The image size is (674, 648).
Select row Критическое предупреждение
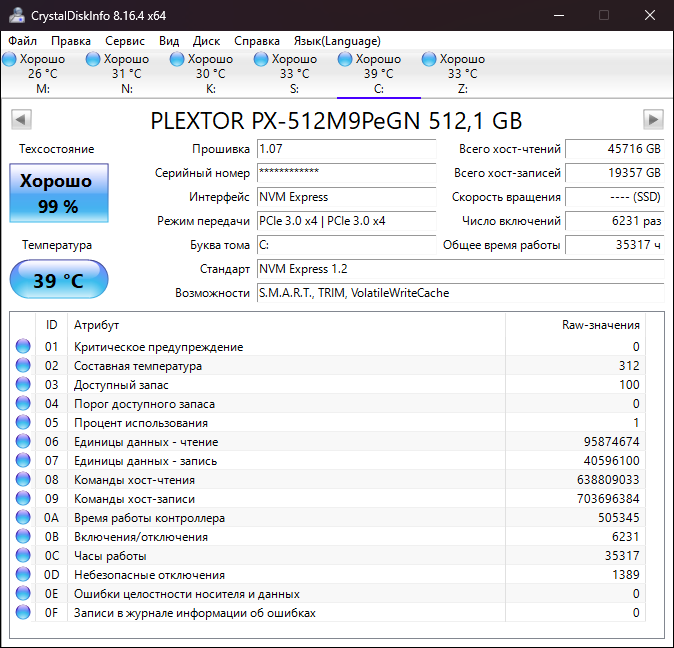[328, 346]
